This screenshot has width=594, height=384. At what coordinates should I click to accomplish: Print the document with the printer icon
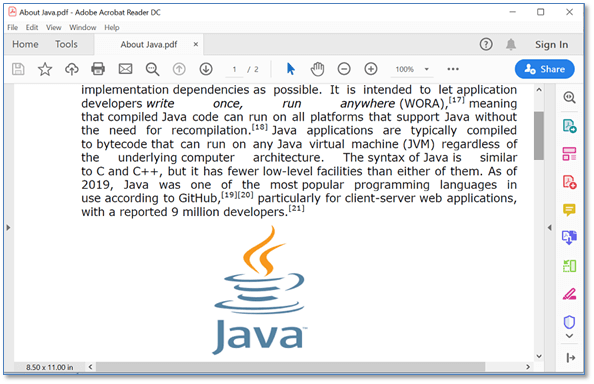click(x=98, y=69)
